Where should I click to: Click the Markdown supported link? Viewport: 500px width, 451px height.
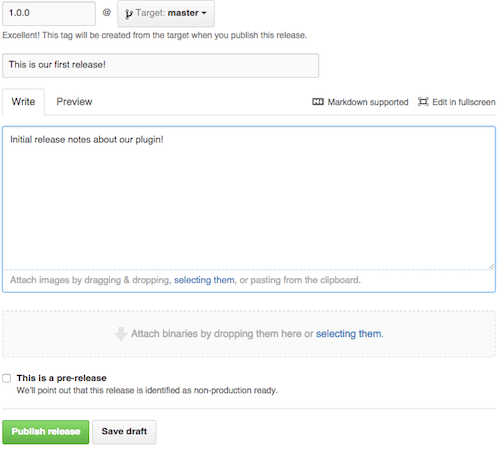point(368,102)
